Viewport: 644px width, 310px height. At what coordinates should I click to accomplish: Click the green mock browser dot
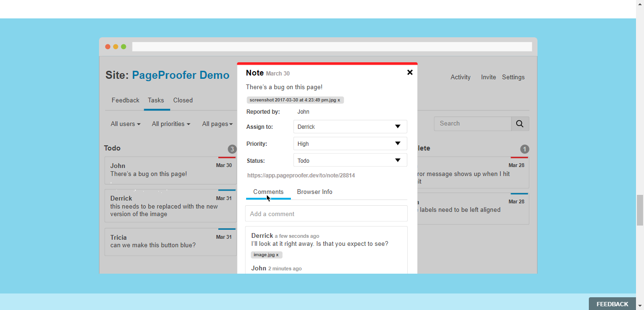[x=124, y=47]
